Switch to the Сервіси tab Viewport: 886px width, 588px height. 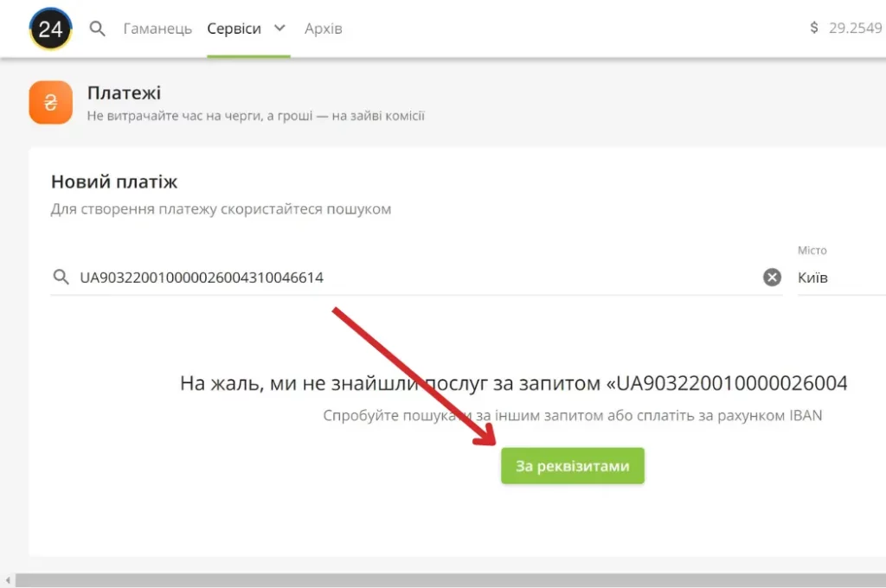click(x=234, y=29)
